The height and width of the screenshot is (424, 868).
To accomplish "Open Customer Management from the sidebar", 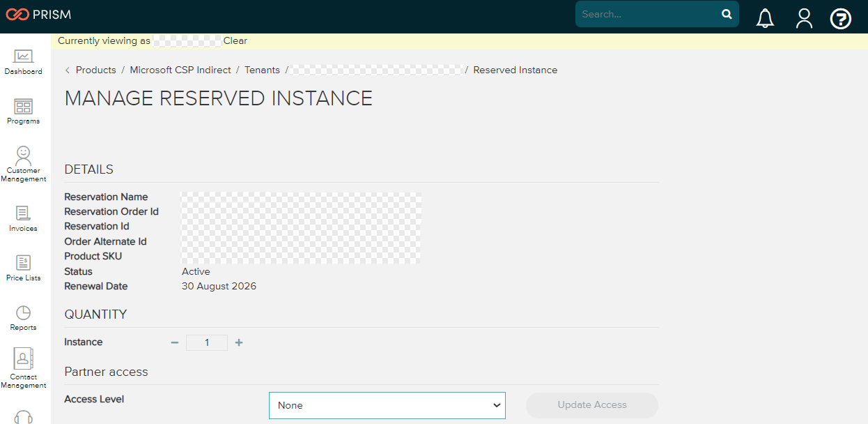I will point(23,163).
